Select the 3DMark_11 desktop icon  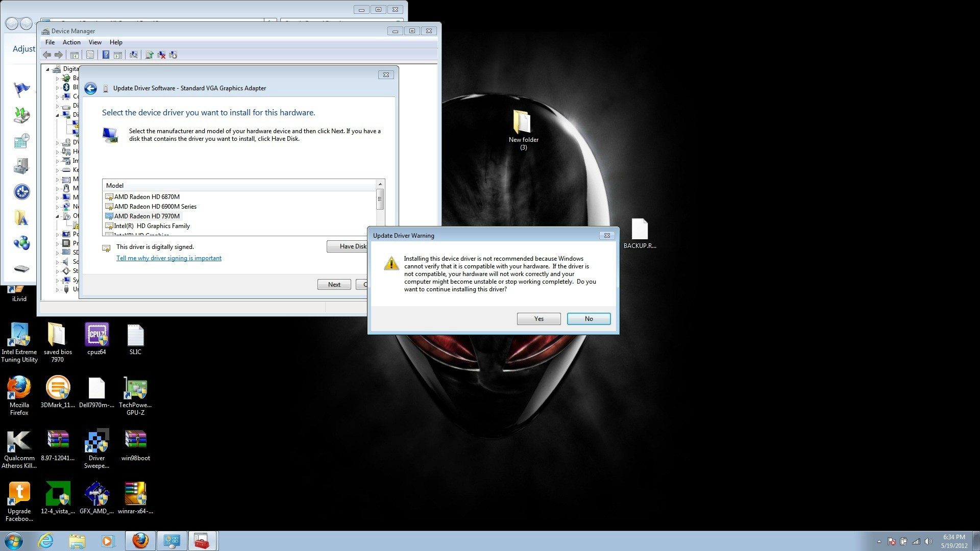coord(58,392)
